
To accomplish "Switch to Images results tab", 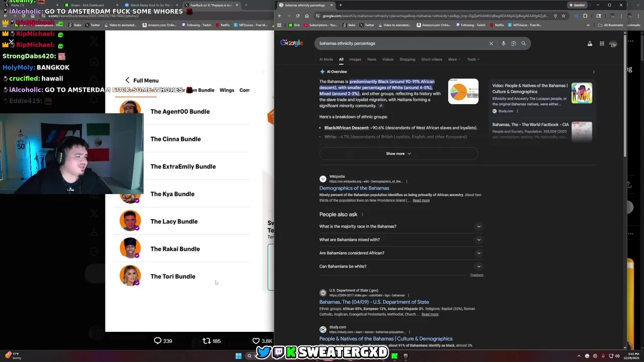I will click(x=355, y=59).
